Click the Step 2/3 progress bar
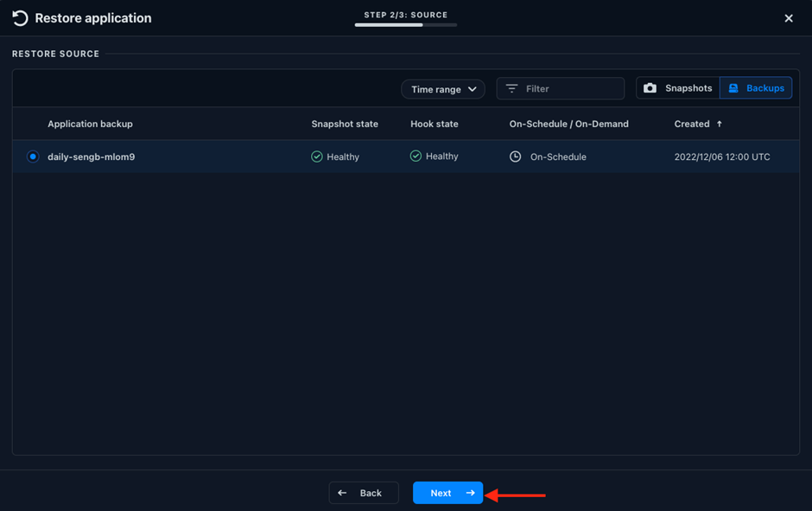This screenshot has height=511, width=812. pos(405,25)
